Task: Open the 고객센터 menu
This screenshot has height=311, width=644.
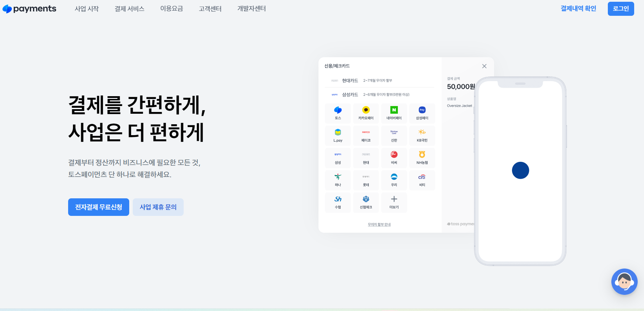Action: pos(210,9)
